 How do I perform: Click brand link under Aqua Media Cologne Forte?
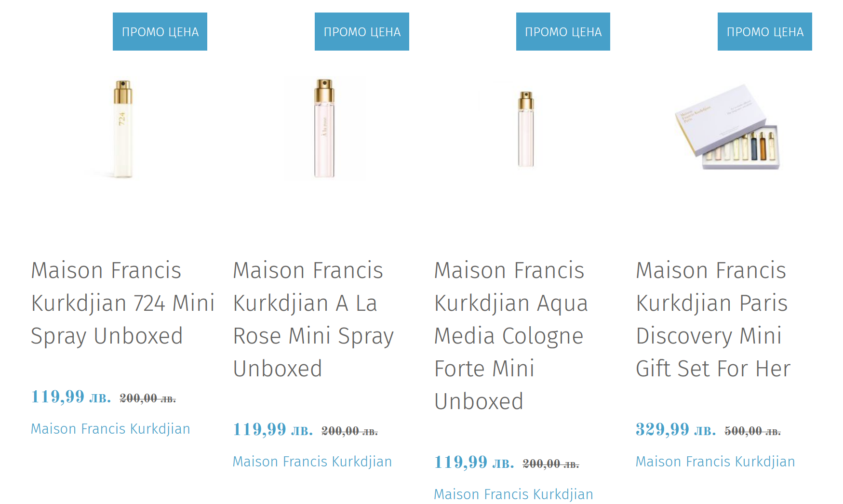(x=513, y=494)
